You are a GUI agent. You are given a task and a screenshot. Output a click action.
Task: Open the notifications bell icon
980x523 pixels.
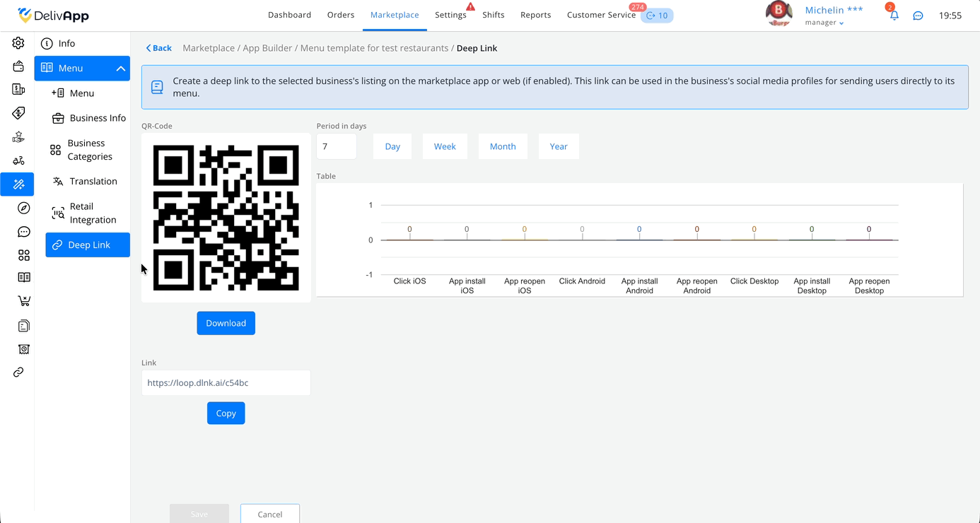pos(894,16)
